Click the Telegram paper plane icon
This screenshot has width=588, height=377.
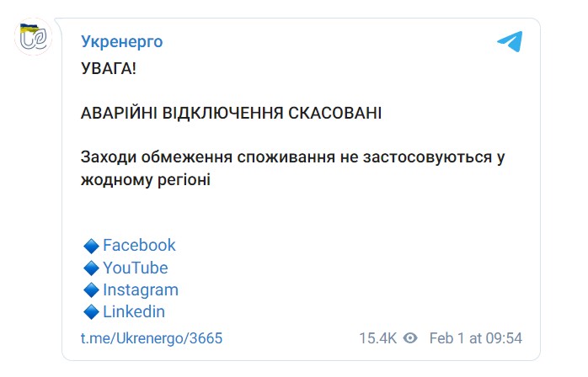[509, 41]
